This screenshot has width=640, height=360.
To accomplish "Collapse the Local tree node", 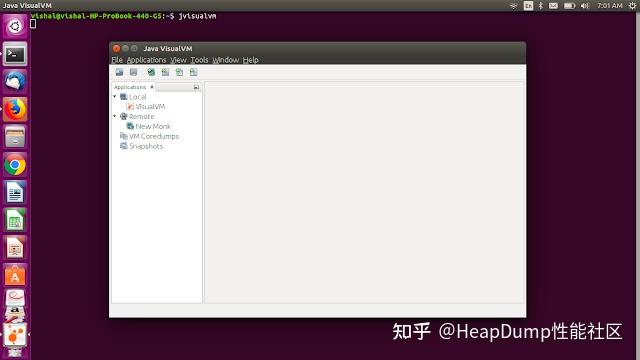I will click(115, 97).
